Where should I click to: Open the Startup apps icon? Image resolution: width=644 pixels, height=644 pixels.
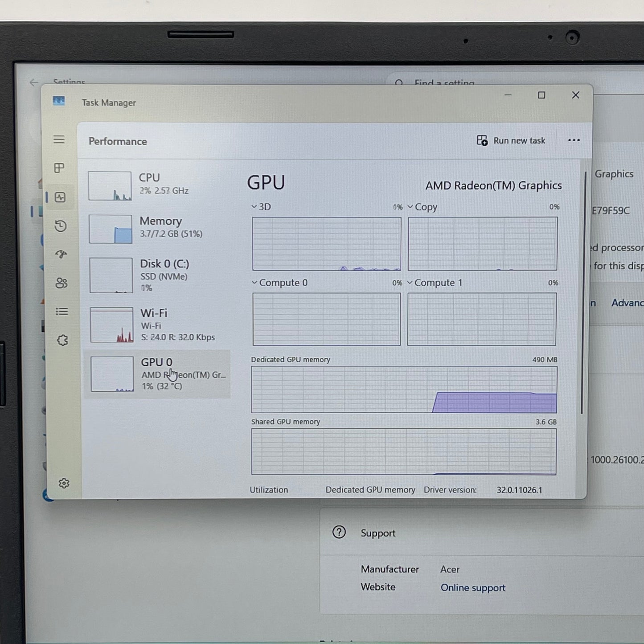pyautogui.click(x=61, y=254)
